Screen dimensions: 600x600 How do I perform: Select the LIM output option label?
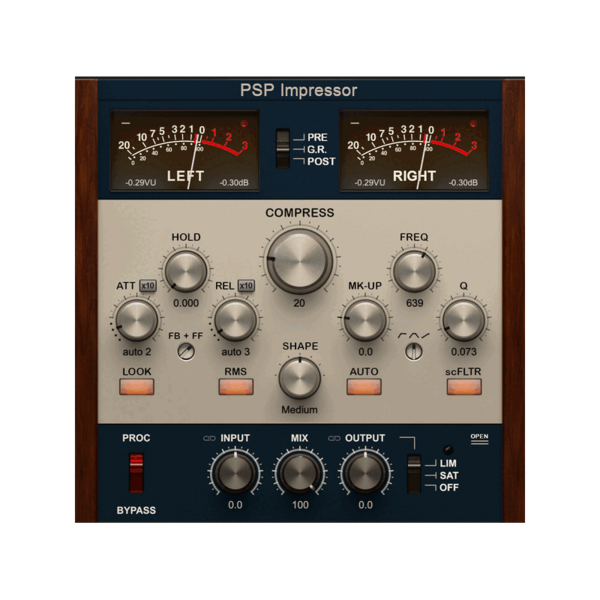click(448, 463)
